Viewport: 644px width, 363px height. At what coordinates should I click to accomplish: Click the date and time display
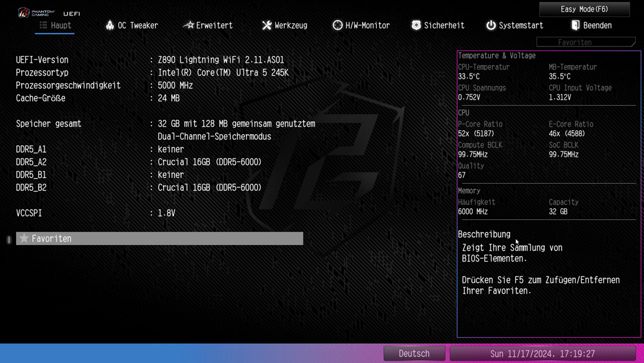(542, 353)
